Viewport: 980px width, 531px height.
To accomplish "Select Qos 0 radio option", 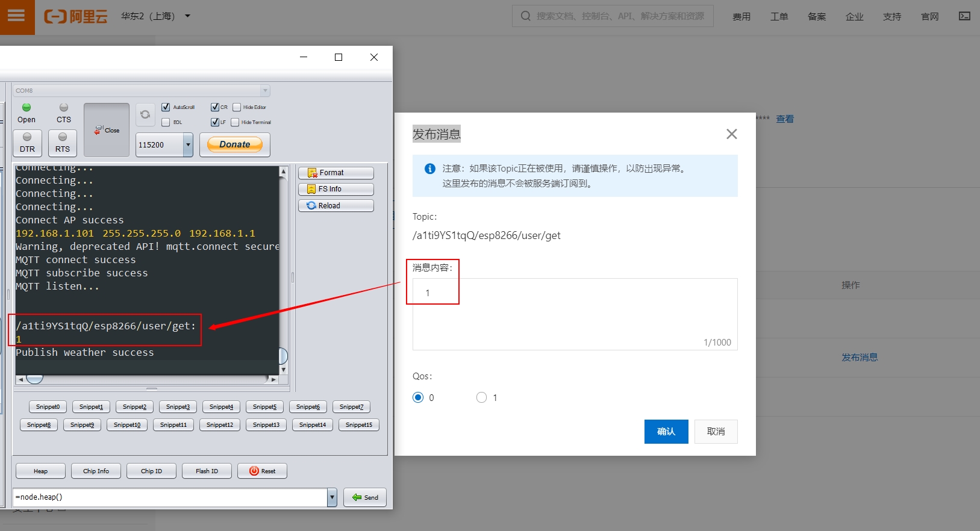I will pyautogui.click(x=418, y=397).
